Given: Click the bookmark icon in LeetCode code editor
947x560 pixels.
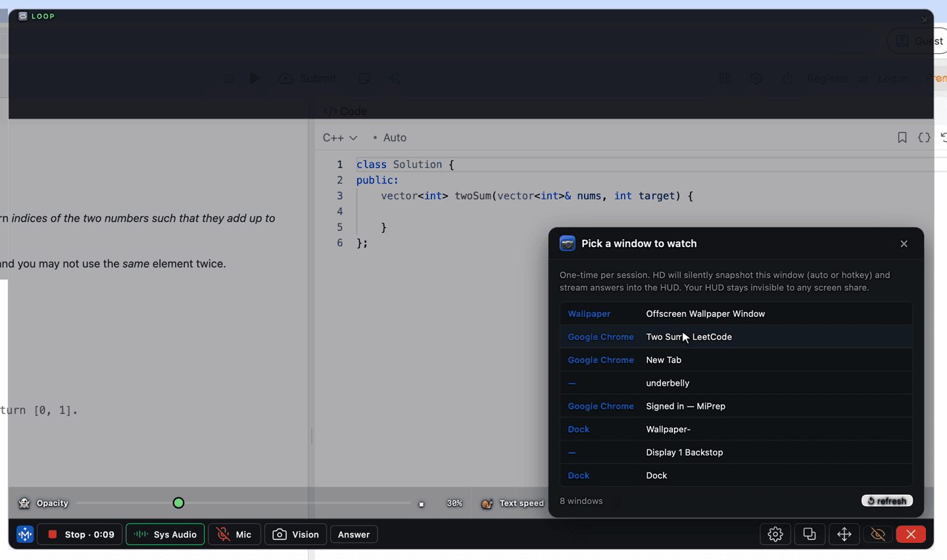Looking at the screenshot, I should pyautogui.click(x=902, y=137).
